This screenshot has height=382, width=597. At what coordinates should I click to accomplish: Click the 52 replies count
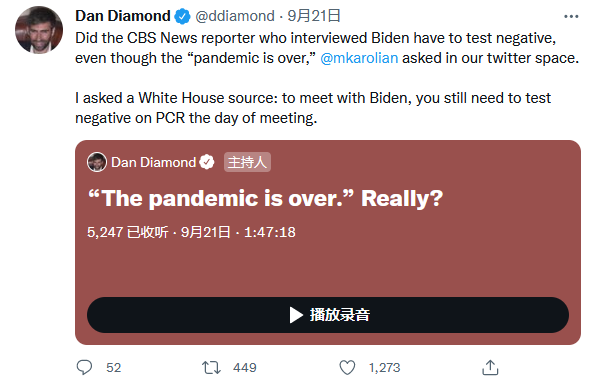coord(113,368)
